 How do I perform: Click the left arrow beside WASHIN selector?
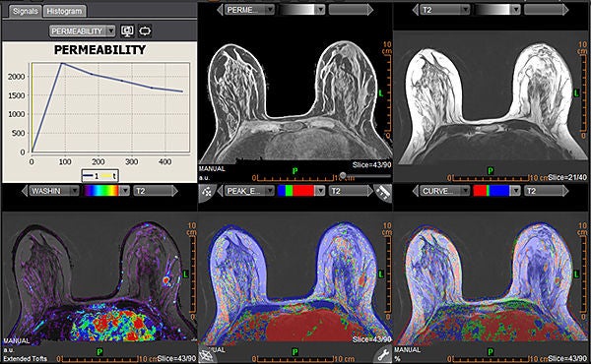tap(25, 191)
